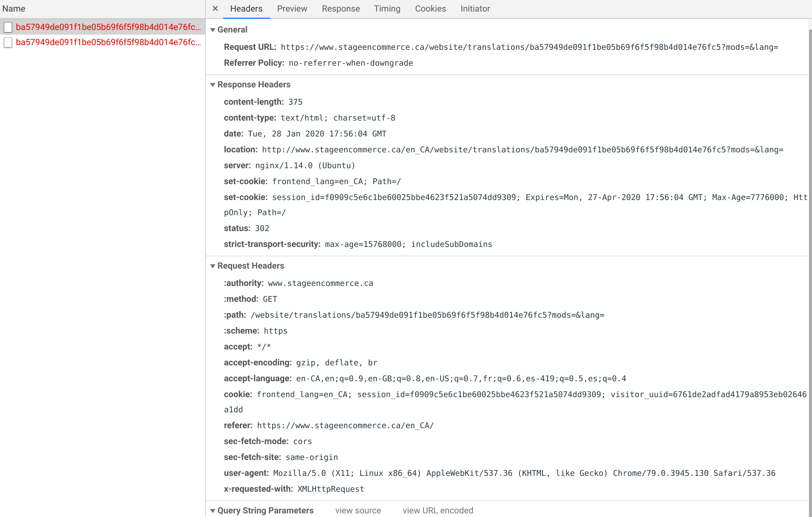Image resolution: width=812 pixels, height=517 pixels.
Task: Click the Request URL value
Action: [x=529, y=47]
